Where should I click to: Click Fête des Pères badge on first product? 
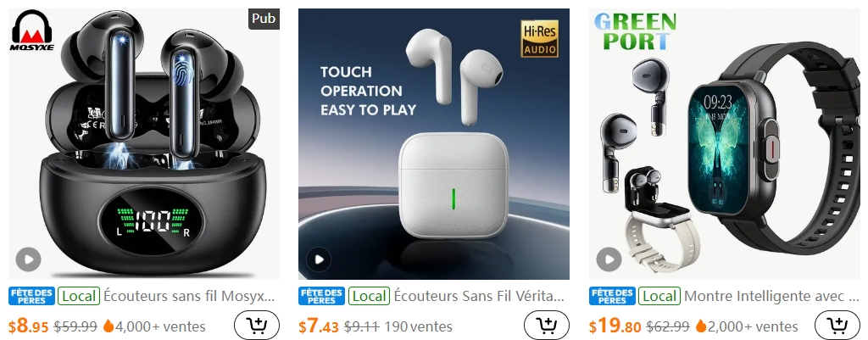coord(32,296)
